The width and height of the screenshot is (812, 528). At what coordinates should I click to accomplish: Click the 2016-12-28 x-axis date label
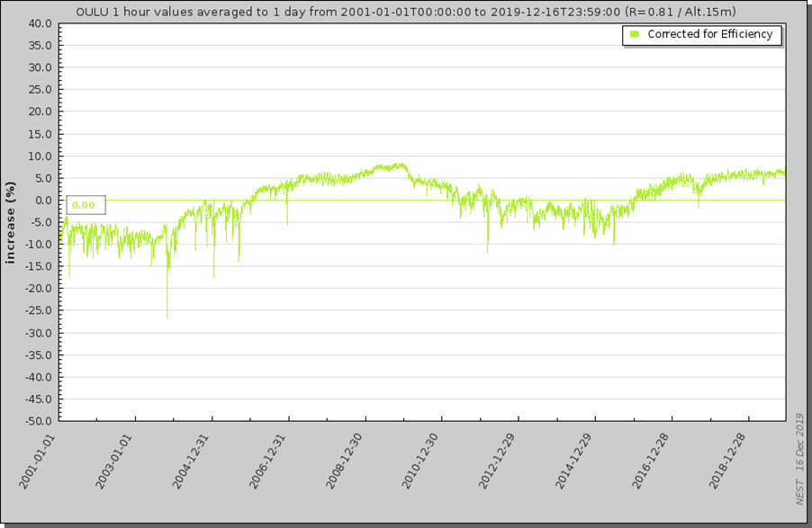651,461
